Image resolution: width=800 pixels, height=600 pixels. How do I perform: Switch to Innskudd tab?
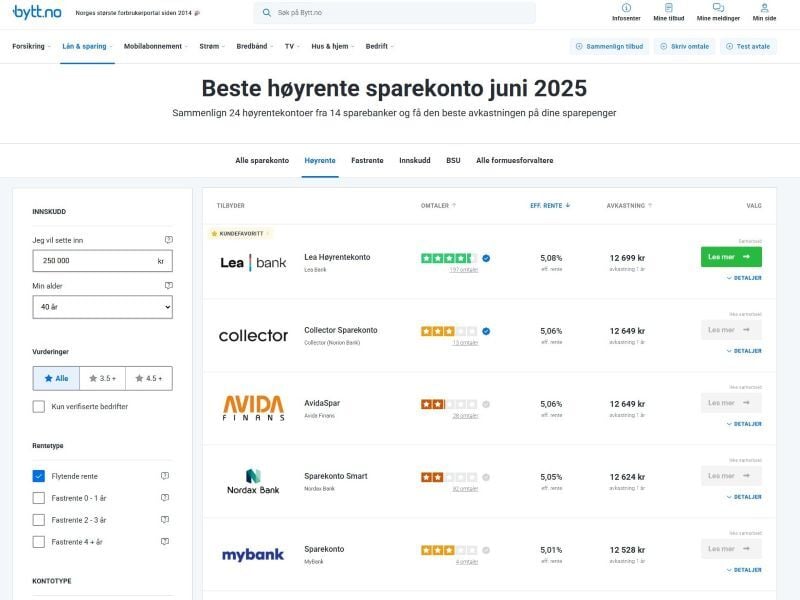415,160
